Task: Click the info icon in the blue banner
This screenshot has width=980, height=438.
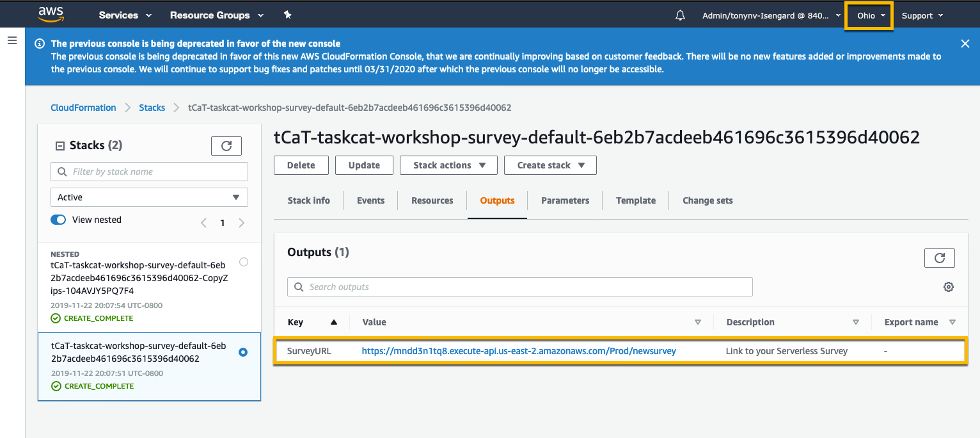Action: click(x=40, y=44)
